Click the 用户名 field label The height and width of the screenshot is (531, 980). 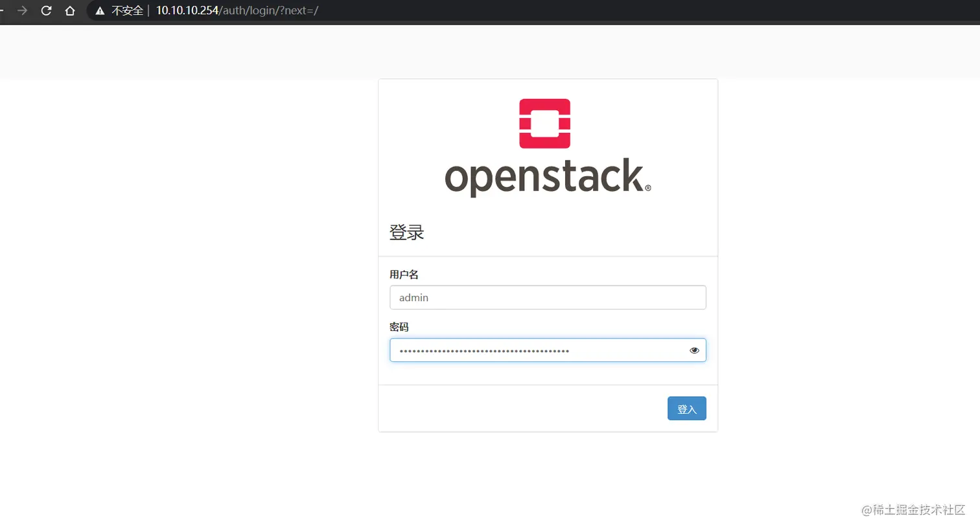(x=404, y=275)
